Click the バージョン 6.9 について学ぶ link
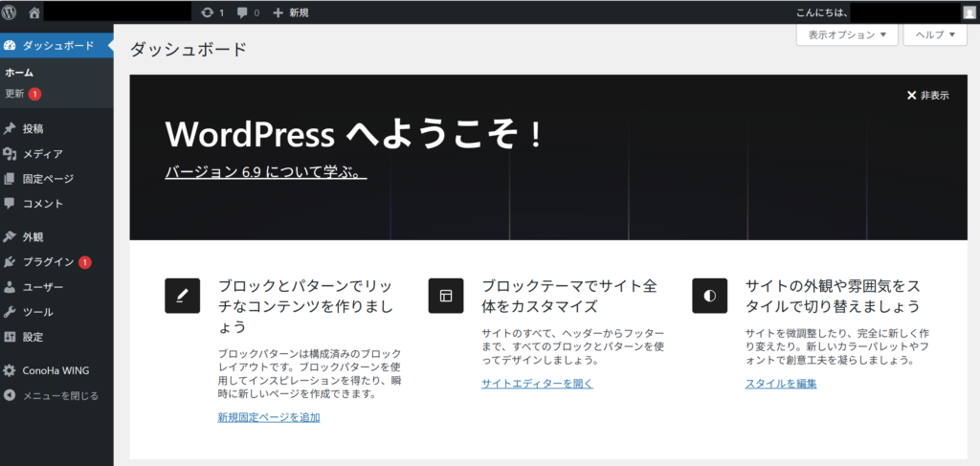Screen dimensions: 980x466 click(x=265, y=172)
